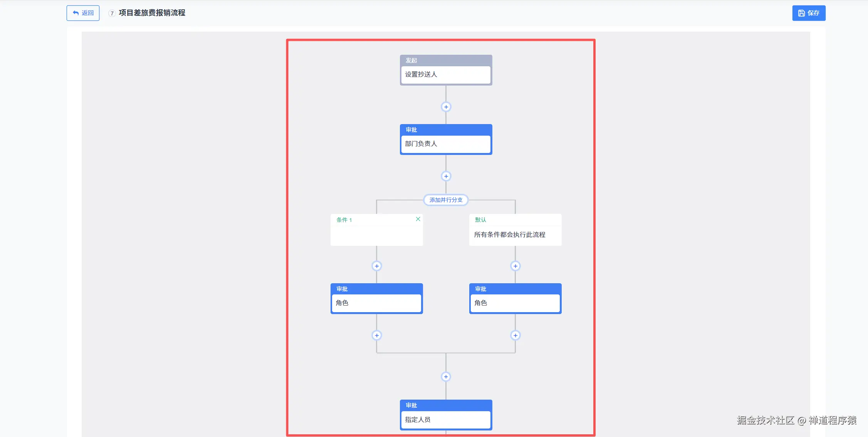868x437 pixels.
Task: Open 部门负责人 approval node settings
Action: point(446,144)
